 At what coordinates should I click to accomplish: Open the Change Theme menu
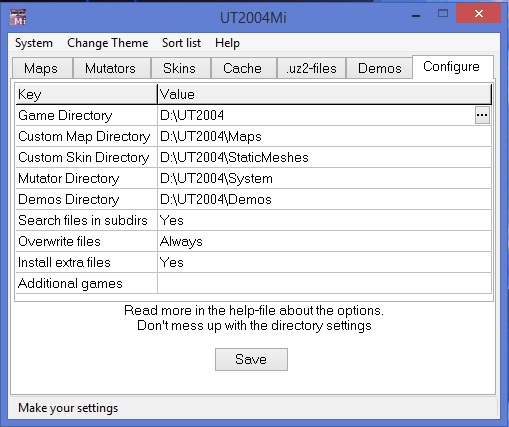(108, 43)
